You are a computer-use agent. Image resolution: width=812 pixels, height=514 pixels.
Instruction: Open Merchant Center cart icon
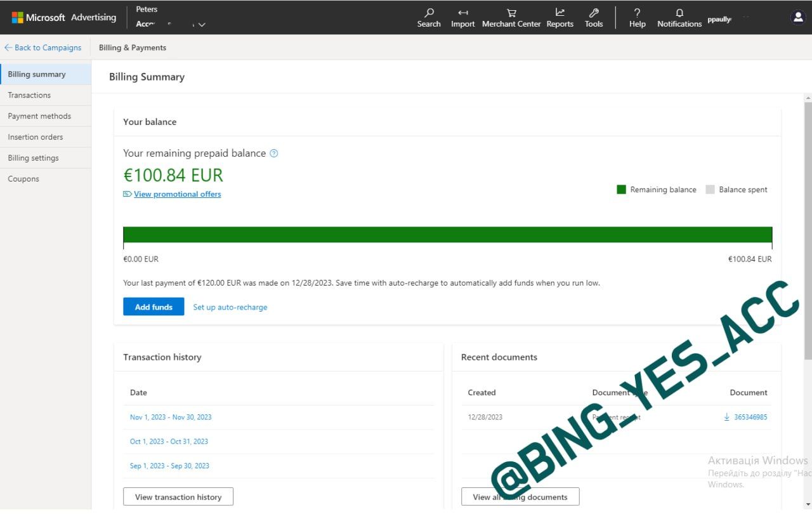[511, 13]
